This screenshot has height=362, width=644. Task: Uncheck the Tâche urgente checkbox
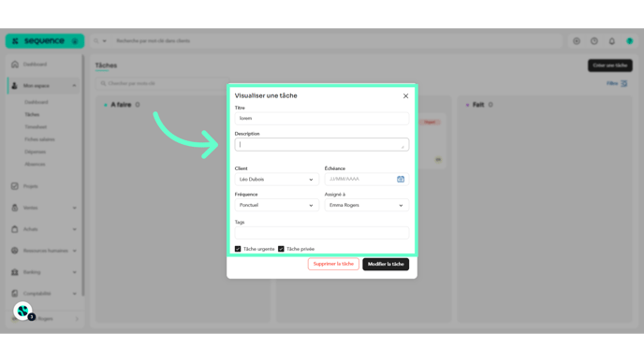[238, 249]
